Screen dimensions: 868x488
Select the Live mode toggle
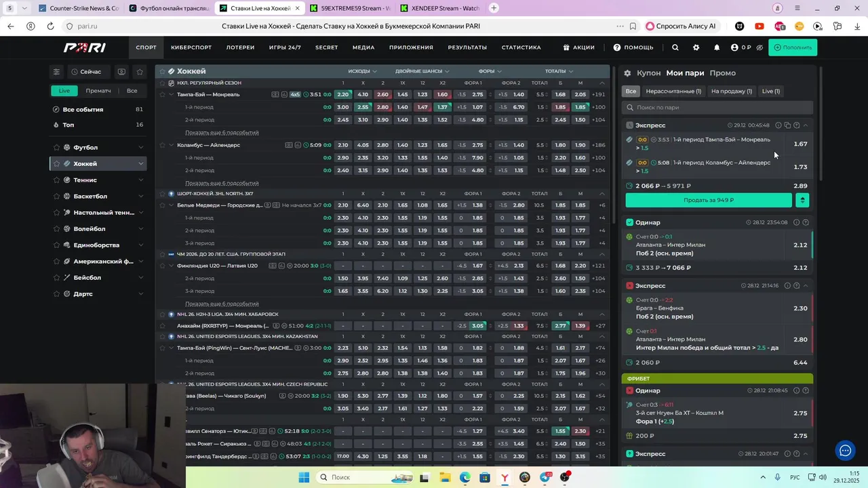[64, 91]
